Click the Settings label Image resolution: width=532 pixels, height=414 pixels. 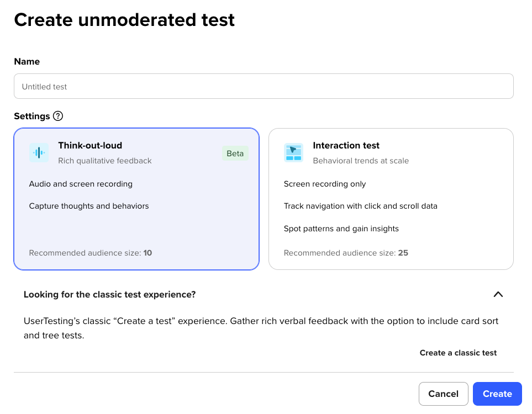[x=32, y=116]
